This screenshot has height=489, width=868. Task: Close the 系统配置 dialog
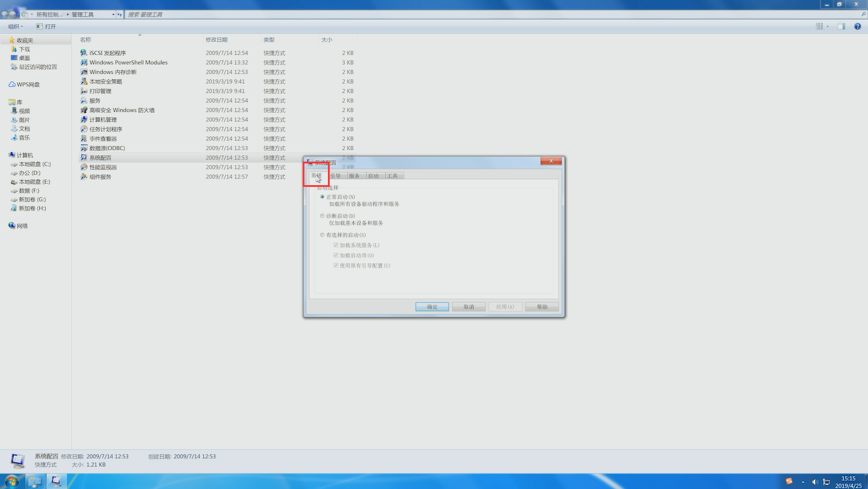pos(551,161)
